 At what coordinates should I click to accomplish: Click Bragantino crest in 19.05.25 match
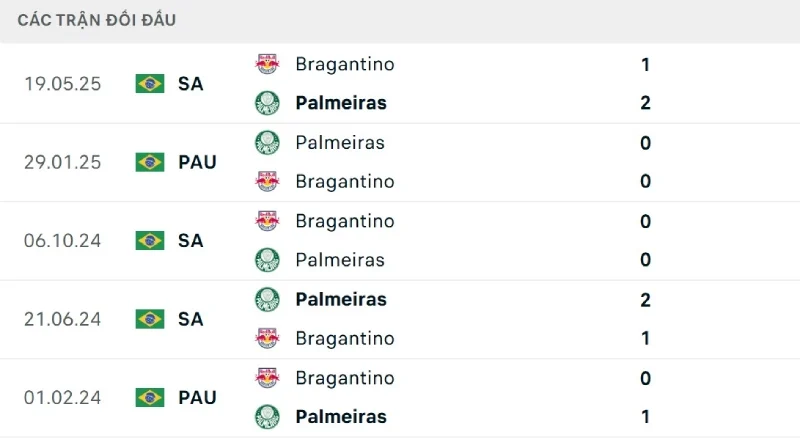[x=267, y=64]
